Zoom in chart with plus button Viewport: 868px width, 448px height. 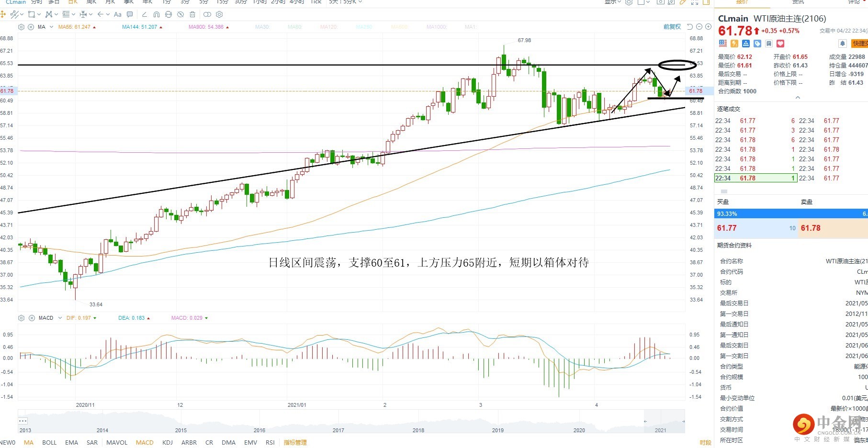tap(708, 27)
